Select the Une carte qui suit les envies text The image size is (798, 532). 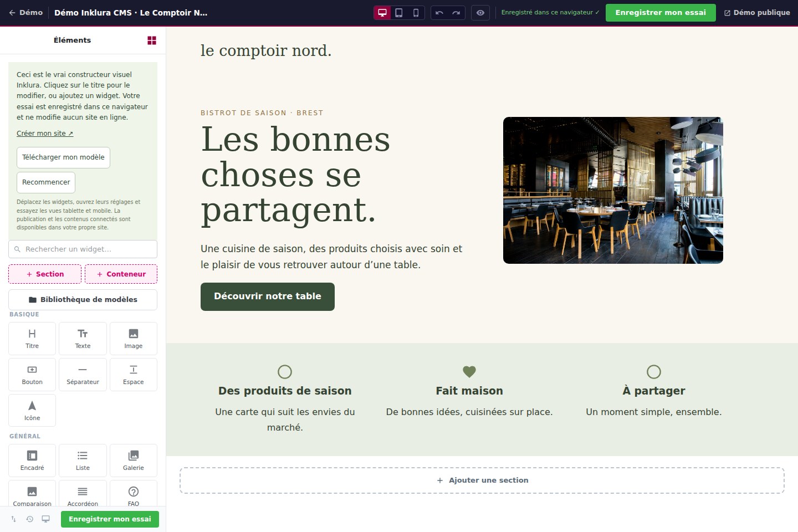(285, 420)
